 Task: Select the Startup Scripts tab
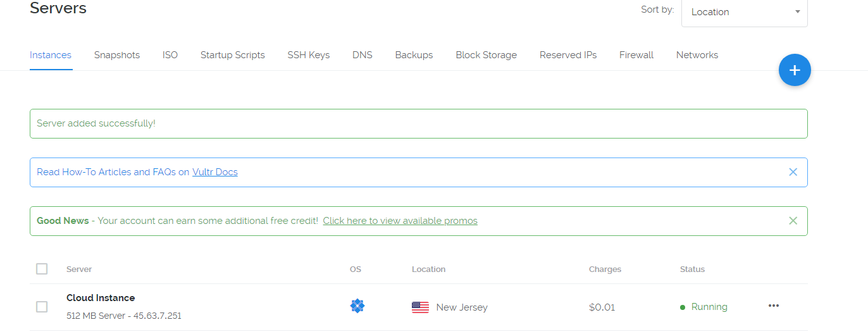pyautogui.click(x=232, y=55)
